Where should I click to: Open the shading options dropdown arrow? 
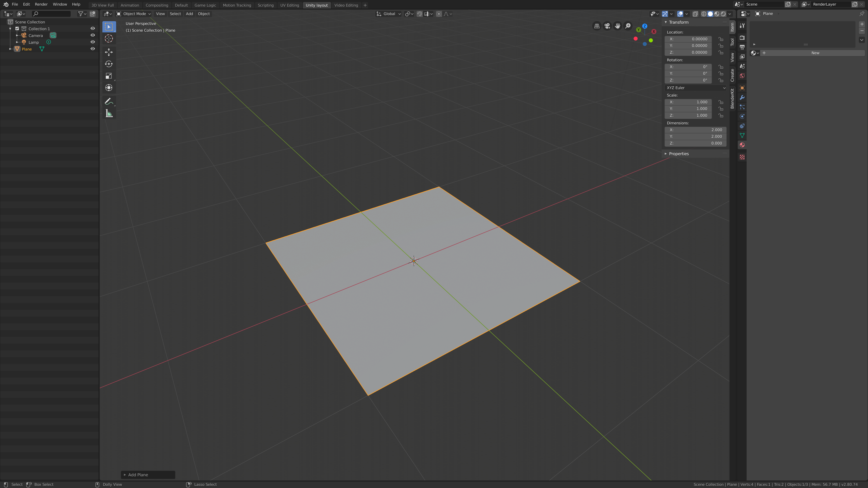coord(729,14)
